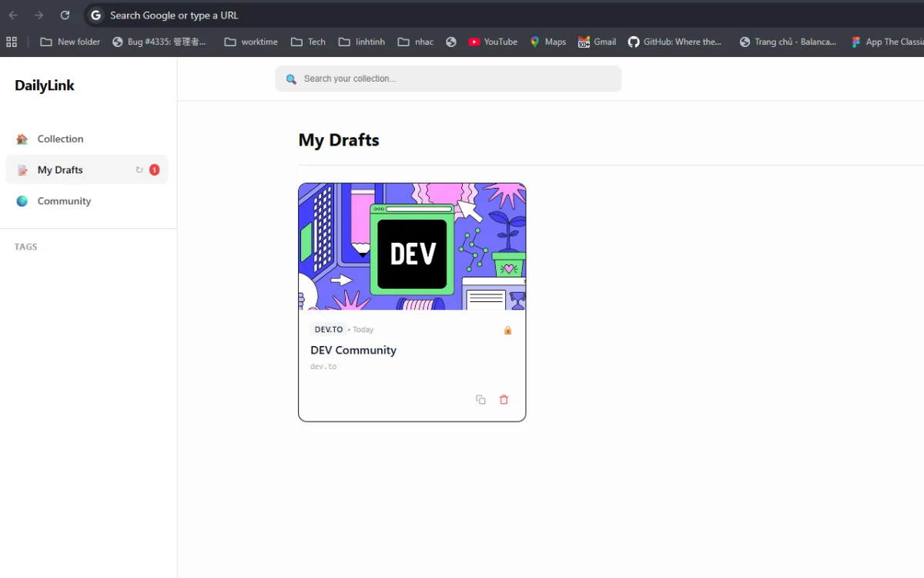Delete the DEV Community draft
Screen dimensions: 924x578
pos(504,399)
